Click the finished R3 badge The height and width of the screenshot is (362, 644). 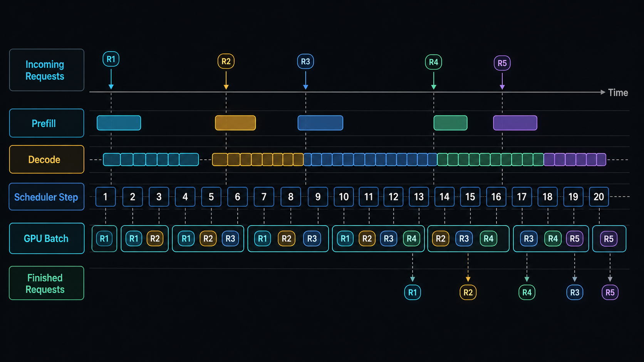[575, 292]
